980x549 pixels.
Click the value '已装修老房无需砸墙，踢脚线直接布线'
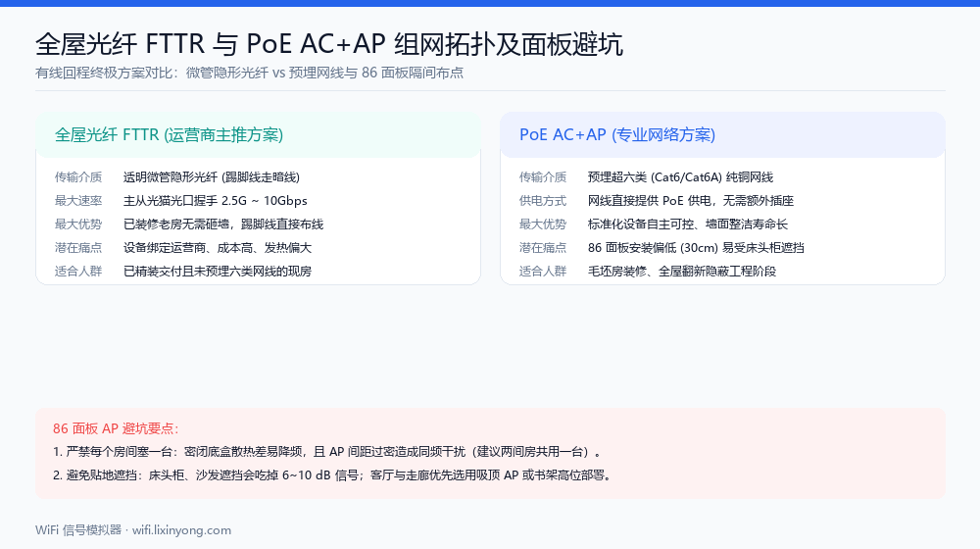[223, 224]
